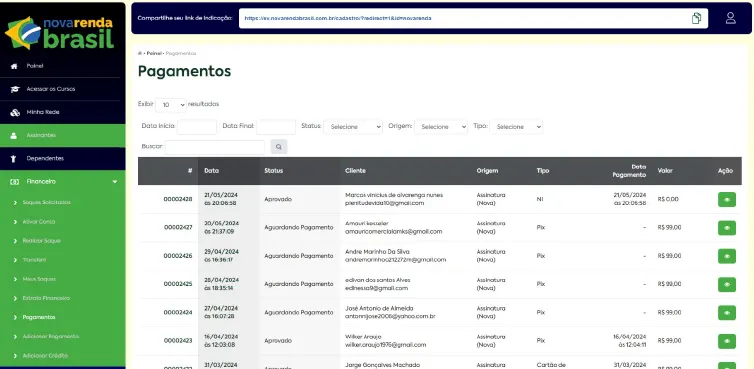754x369 pixels.
Task: Click the R$ 0,00 value cell
Action: pyautogui.click(x=668, y=199)
